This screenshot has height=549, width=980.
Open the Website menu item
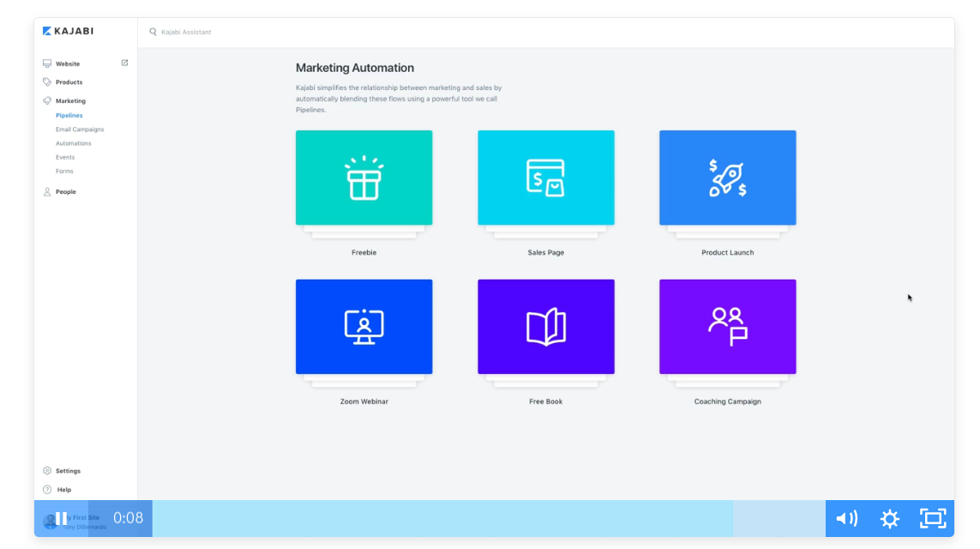coord(68,63)
